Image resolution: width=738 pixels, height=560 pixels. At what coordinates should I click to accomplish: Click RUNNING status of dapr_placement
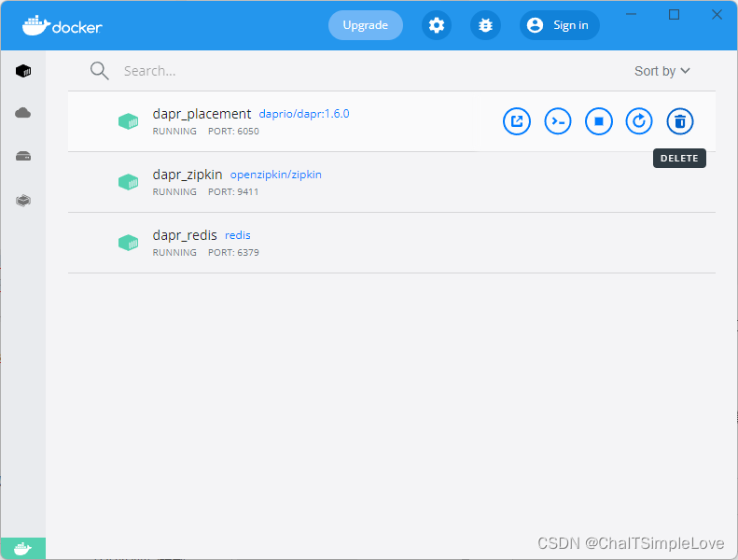(x=174, y=132)
